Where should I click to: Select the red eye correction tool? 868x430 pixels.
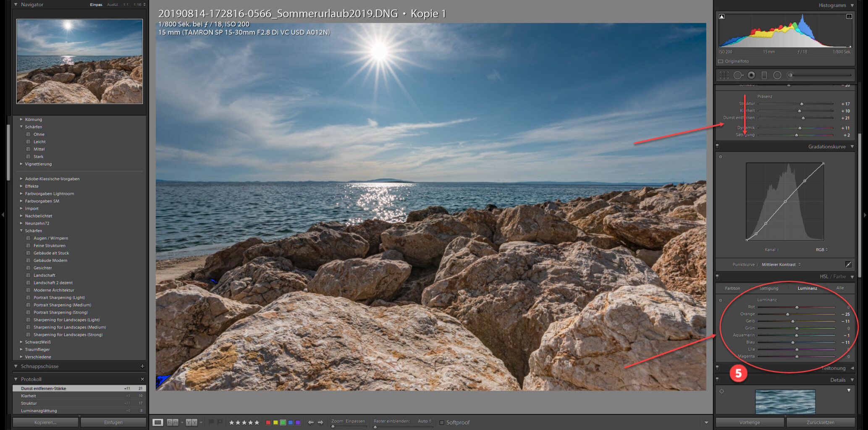click(x=751, y=75)
